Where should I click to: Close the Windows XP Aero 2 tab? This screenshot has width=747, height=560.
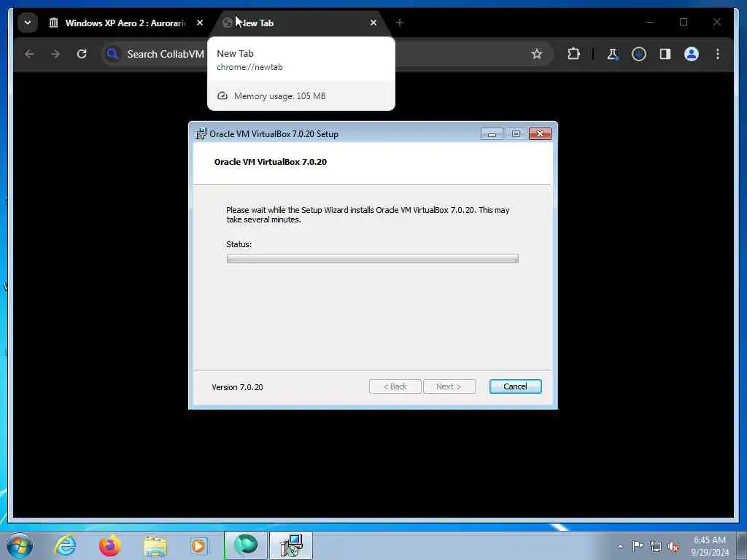[200, 23]
